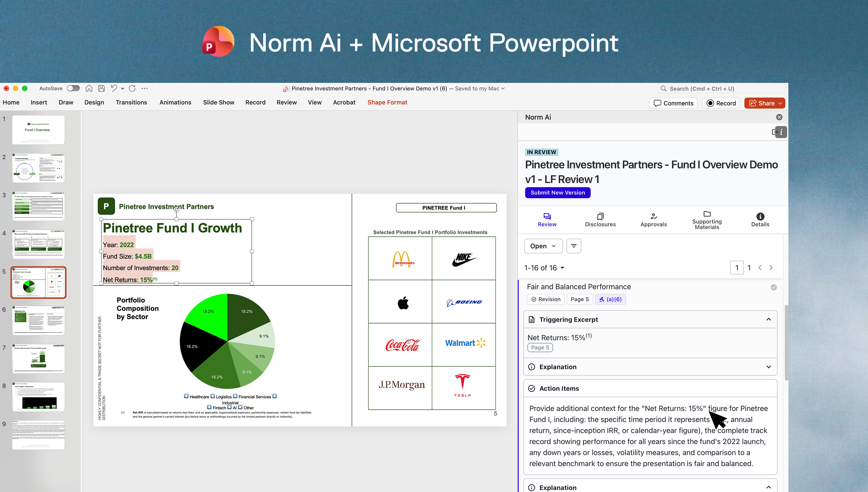
Task: Open Supporting Materials folder icon
Action: (x=706, y=214)
